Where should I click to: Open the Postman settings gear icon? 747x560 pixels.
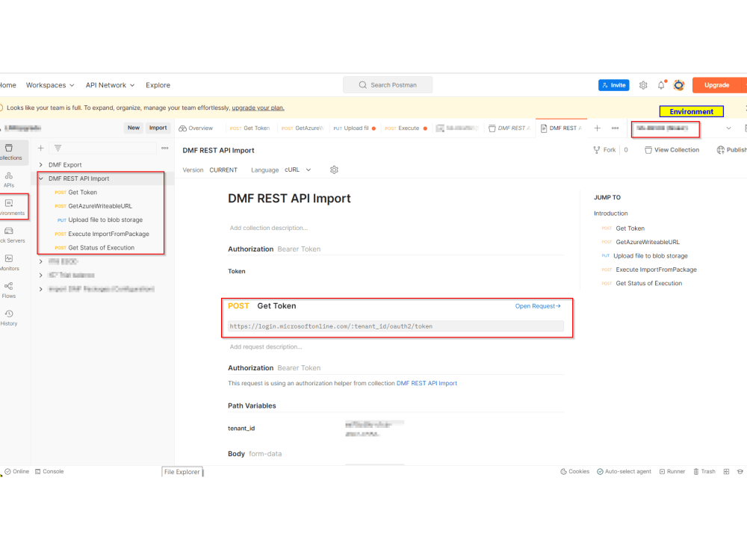tap(643, 84)
